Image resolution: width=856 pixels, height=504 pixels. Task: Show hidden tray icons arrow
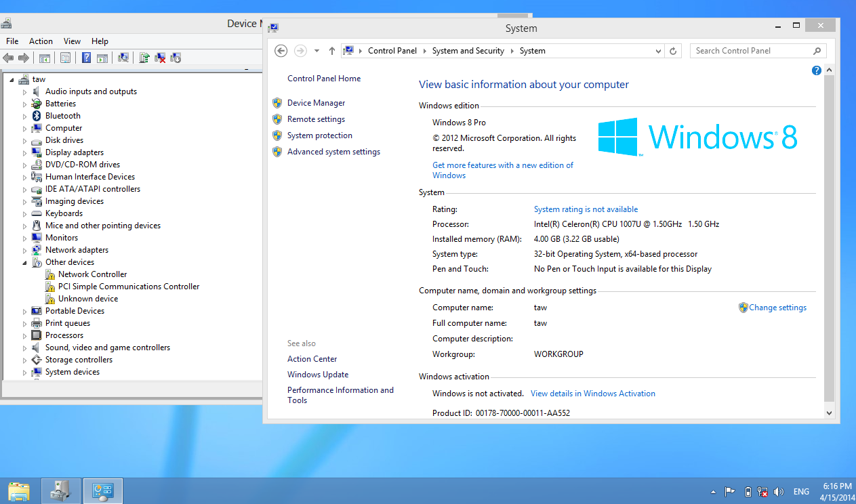713,492
